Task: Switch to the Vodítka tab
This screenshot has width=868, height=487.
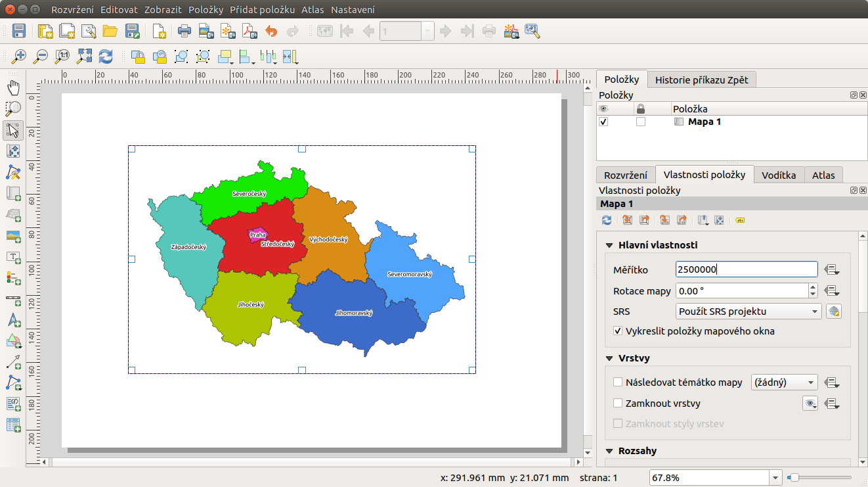Action: point(779,175)
